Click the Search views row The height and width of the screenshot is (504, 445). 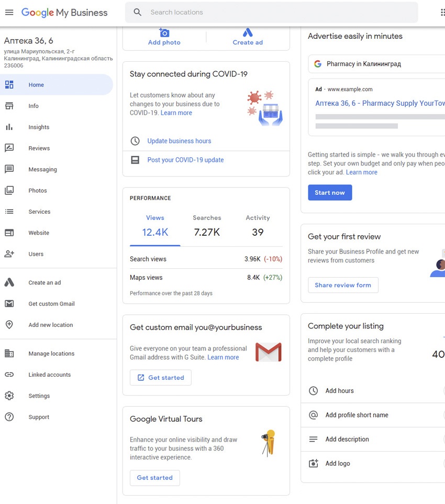tap(206, 259)
